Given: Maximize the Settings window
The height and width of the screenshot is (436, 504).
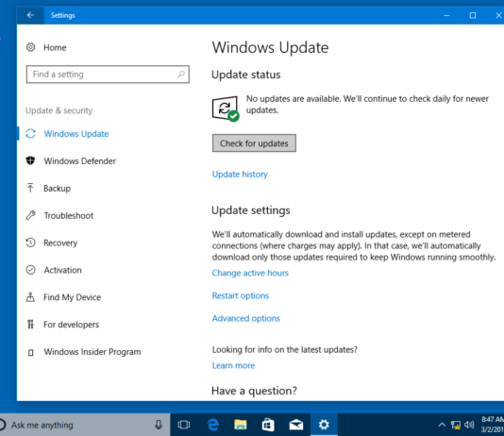Looking at the screenshot, I should pos(473,15).
